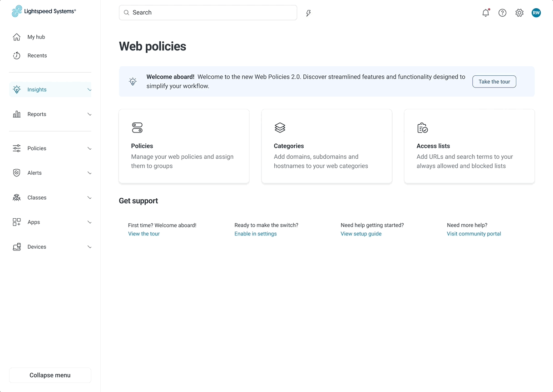Expand the Reports menu chevron
Screen dimensions: 553x392
89,114
